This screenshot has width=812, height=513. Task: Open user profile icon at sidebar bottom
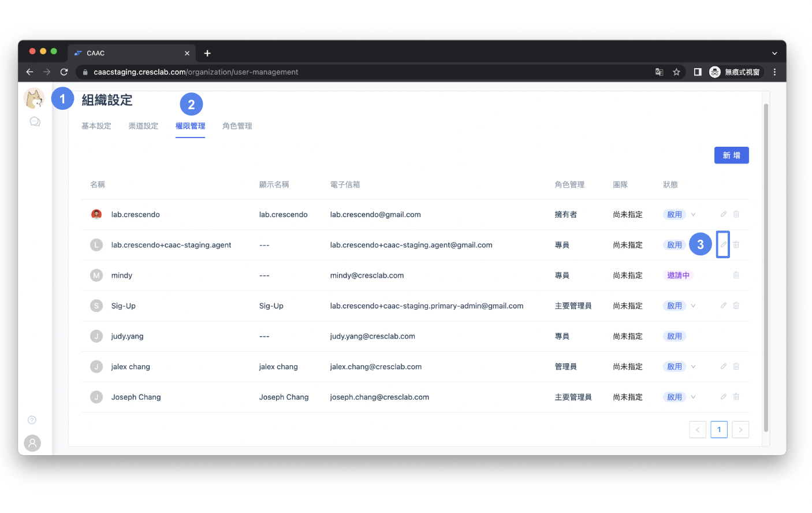pos(32,443)
